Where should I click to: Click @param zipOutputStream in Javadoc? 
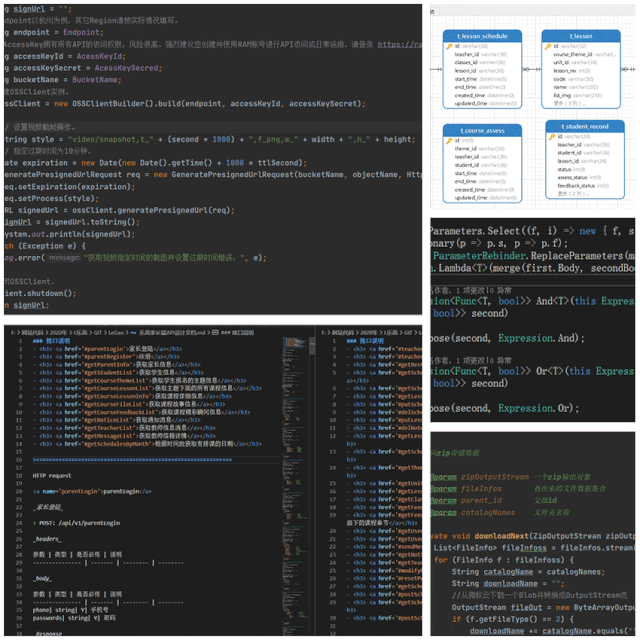click(480, 477)
